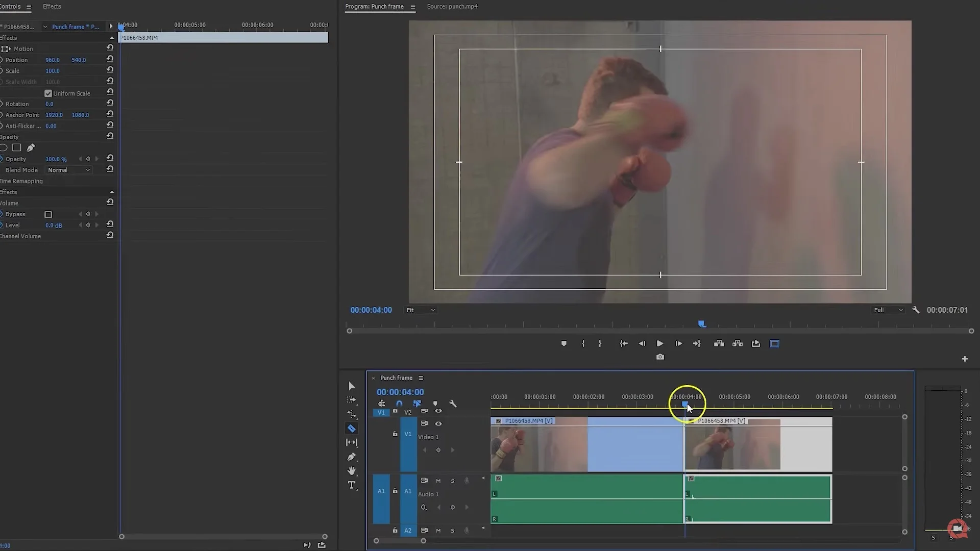Reset the Position parameter
Viewport: 980px width, 551px height.
pos(110,59)
